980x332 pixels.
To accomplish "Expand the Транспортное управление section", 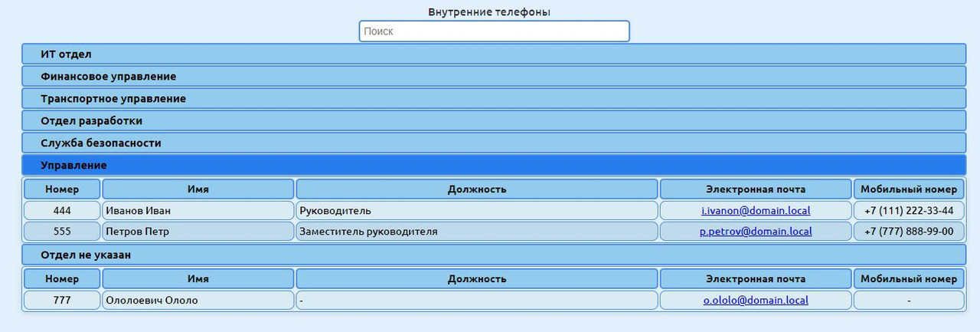I will [494, 99].
